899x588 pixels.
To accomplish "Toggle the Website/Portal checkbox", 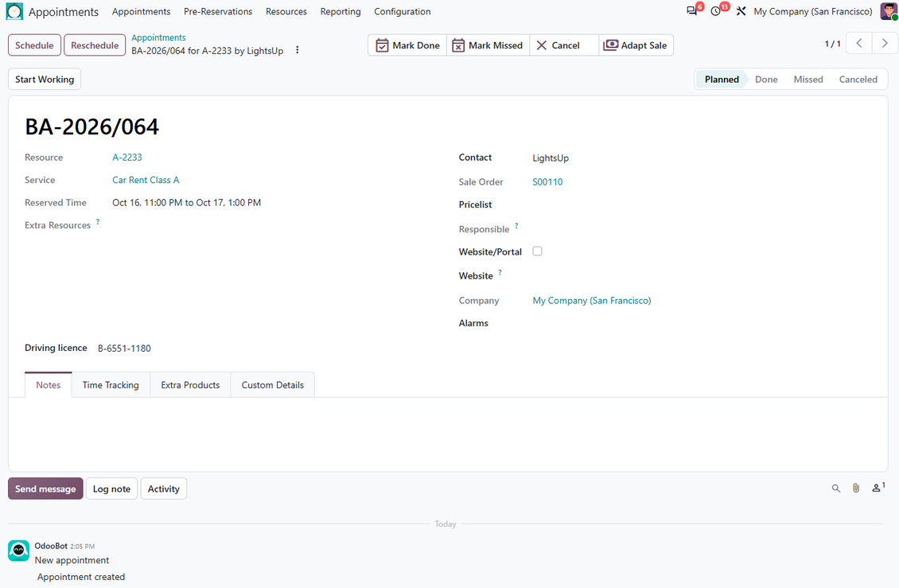I will 537,251.
